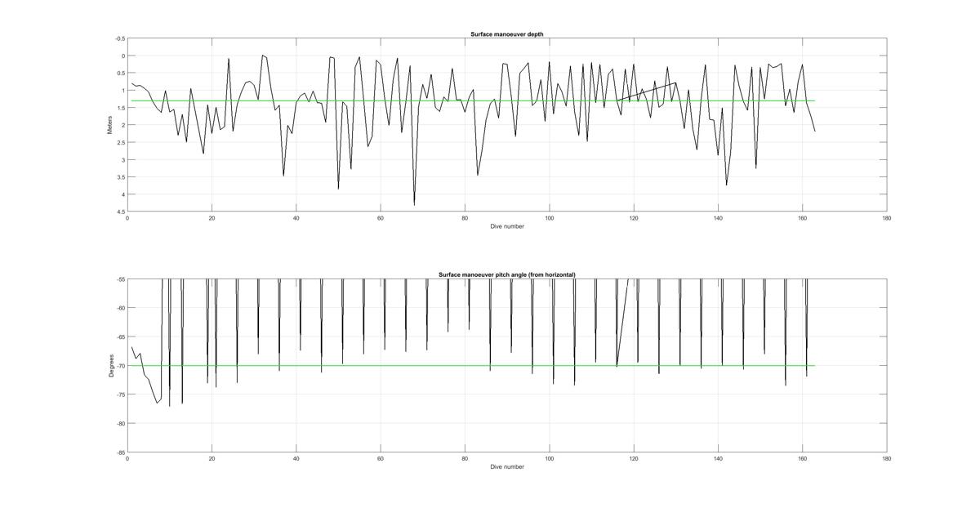Image resolution: width=980 pixels, height=508 pixels.
Task: Click the '-0.5' tick on the depth axis
Action: pyautogui.click(x=121, y=38)
